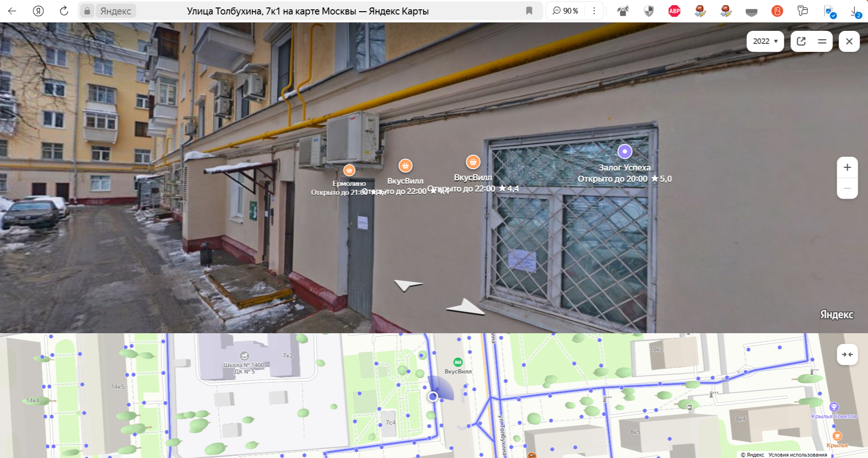868x458 pixels.
Task: Click the panorama position marker on map
Action: (433, 396)
